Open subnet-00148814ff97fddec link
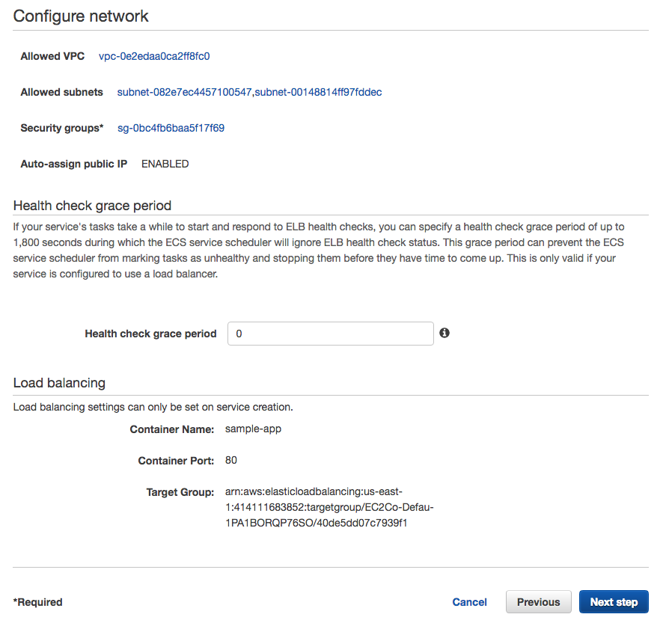672x629 pixels. click(x=319, y=92)
